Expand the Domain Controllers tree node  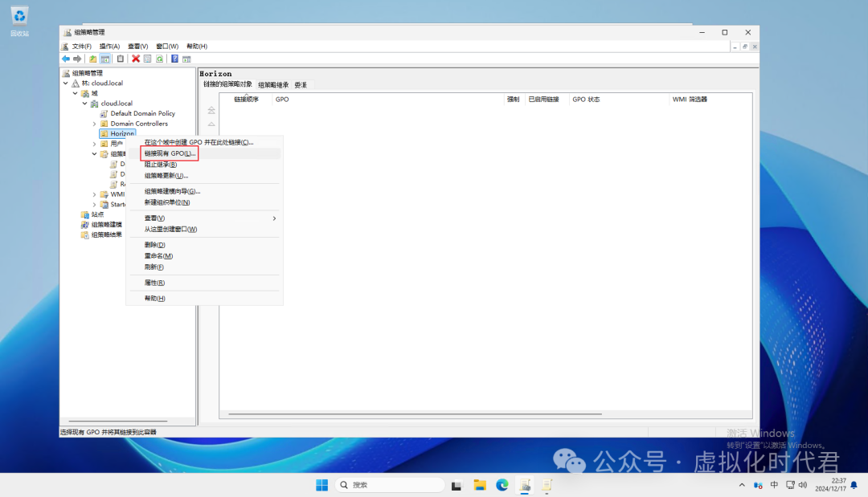pyautogui.click(x=94, y=124)
